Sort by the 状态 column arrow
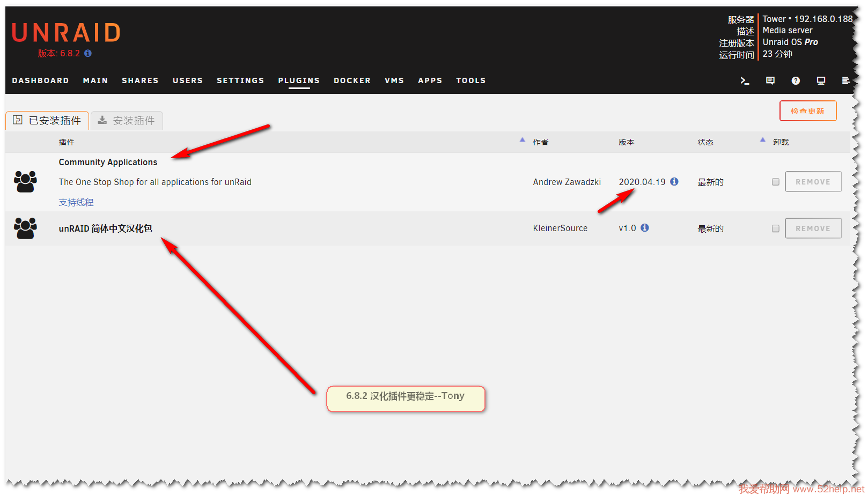 point(762,140)
